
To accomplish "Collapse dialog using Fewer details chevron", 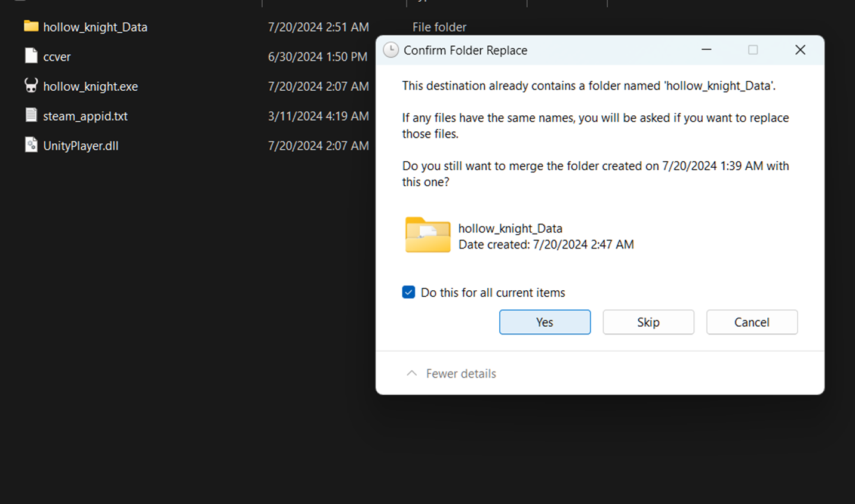I will (x=411, y=373).
